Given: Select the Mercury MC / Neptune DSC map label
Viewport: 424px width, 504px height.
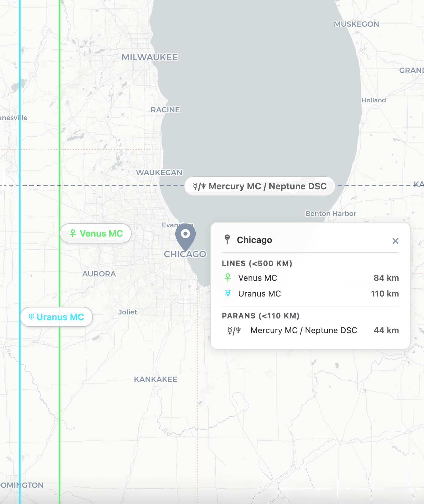Looking at the screenshot, I should 260,186.
